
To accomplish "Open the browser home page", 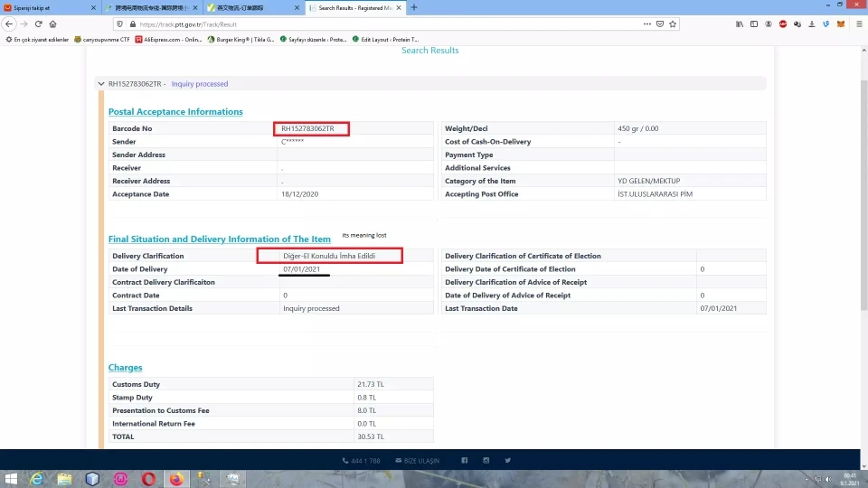I will coord(53,23).
